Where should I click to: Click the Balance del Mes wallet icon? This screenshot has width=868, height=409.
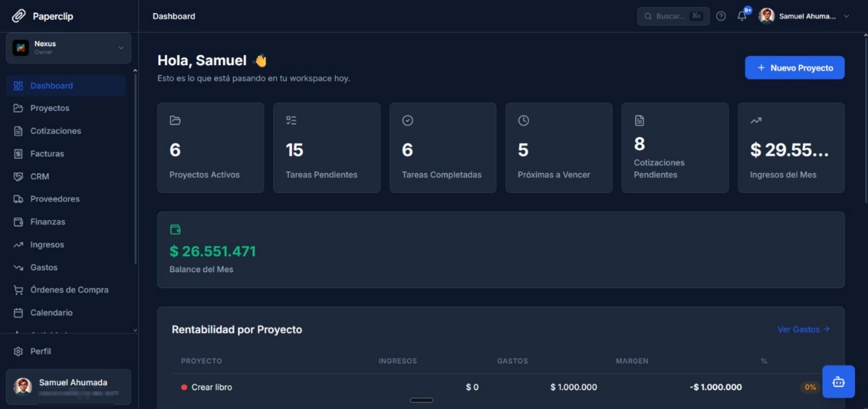coord(175,230)
